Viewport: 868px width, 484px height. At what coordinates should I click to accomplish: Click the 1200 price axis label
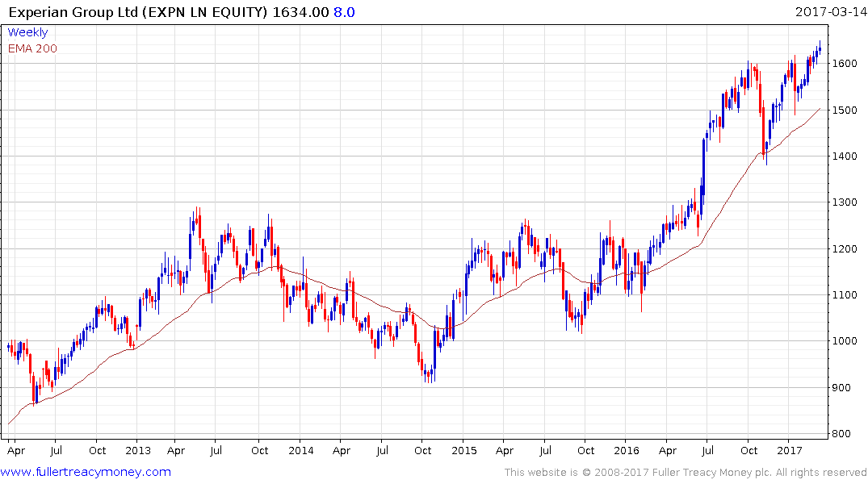(845, 249)
